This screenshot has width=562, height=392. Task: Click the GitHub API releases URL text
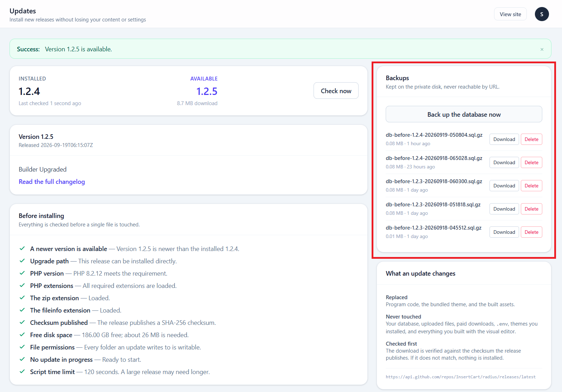pyautogui.click(x=461, y=377)
